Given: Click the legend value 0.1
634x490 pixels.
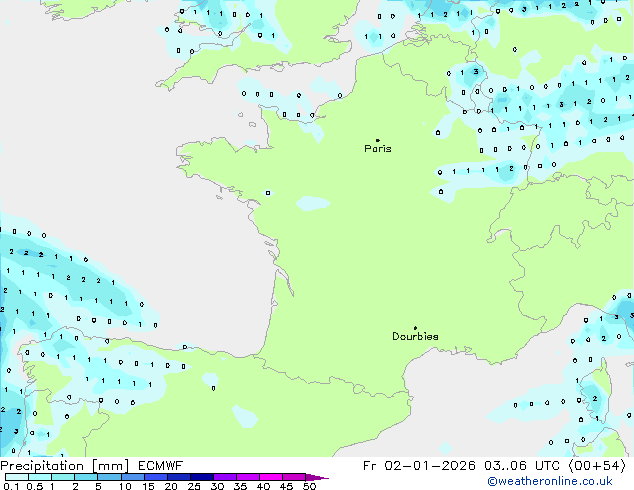Looking at the screenshot, I should click(x=12, y=486).
